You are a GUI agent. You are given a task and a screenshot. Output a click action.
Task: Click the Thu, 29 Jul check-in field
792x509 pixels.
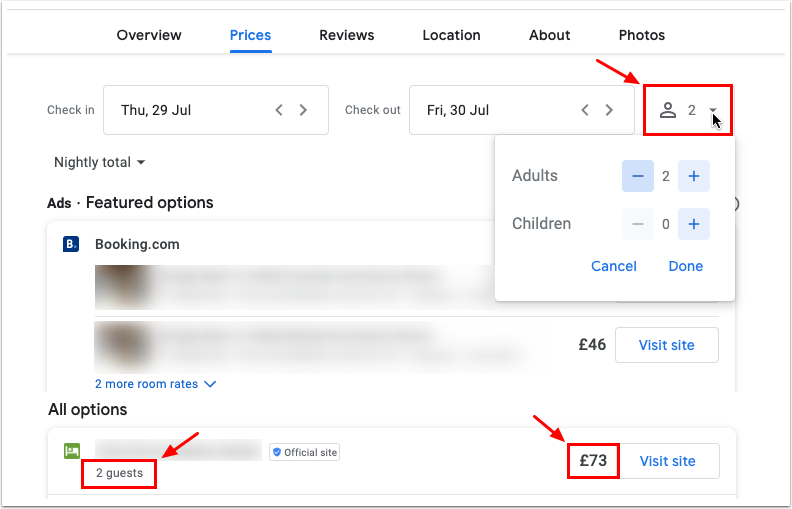[190, 110]
